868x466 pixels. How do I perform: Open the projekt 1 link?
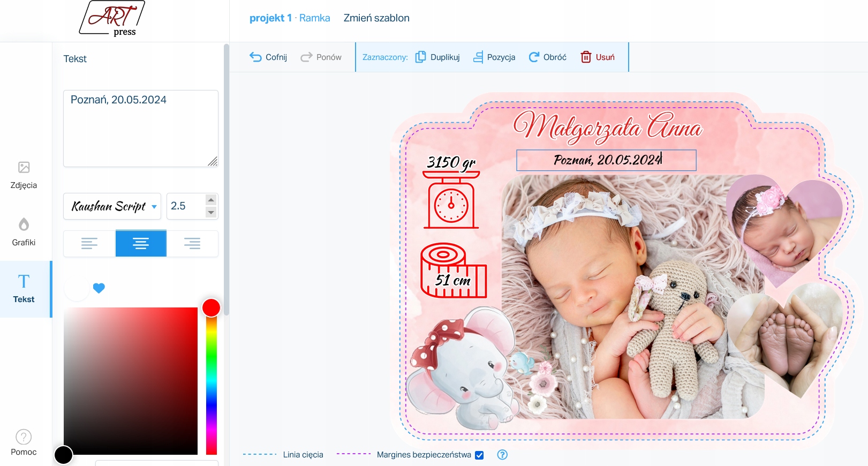270,18
